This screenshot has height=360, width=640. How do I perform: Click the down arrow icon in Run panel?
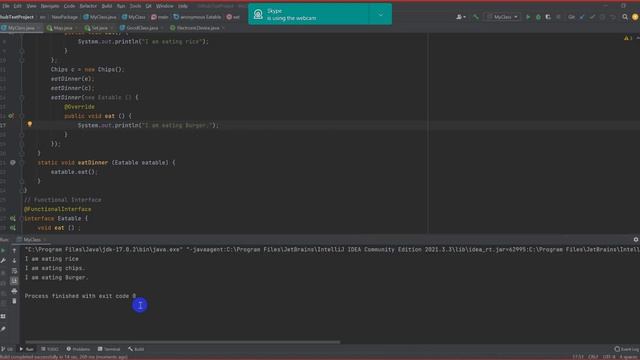14,260
